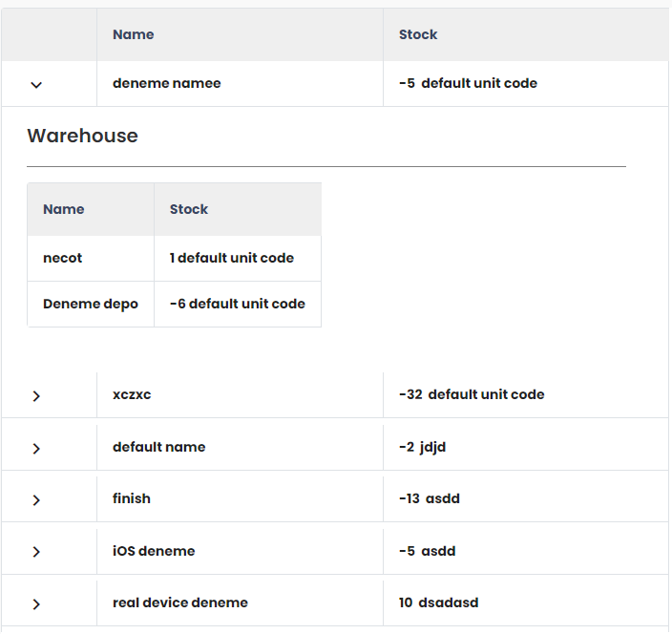Expand the default name row
This screenshot has width=672, height=634.
[x=36, y=448]
